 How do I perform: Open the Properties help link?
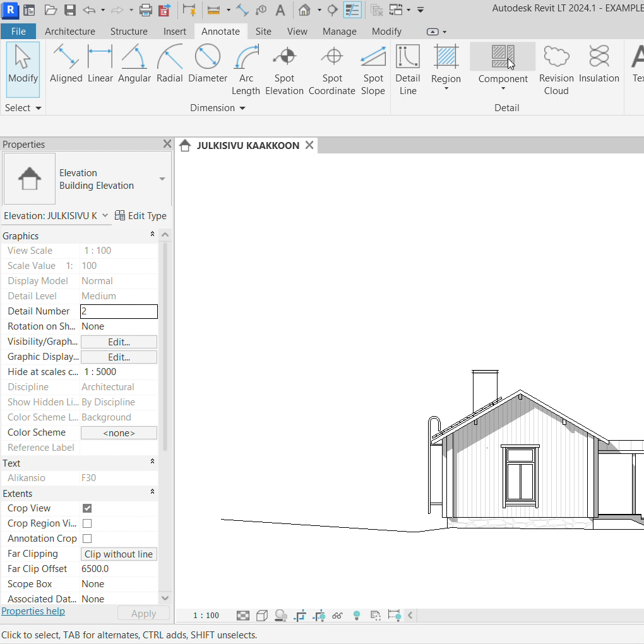[33, 611]
